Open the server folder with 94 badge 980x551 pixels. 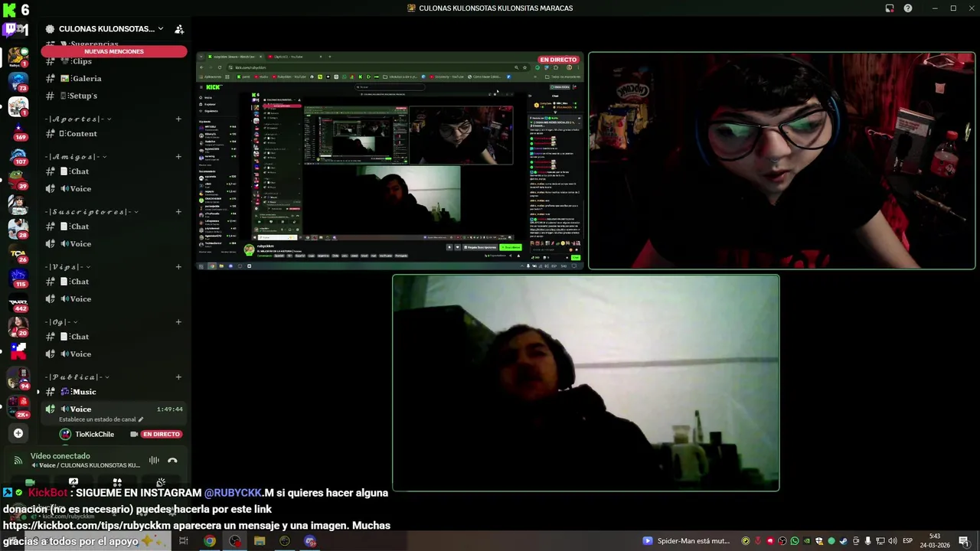tap(18, 378)
